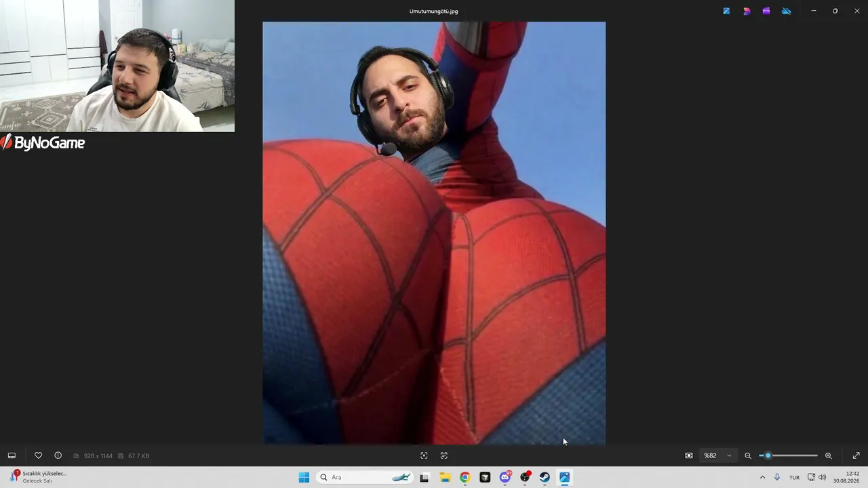Image resolution: width=868 pixels, height=488 pixels.
Task: Open Steam from the taskbar
Action: click(x=545, y=477)
